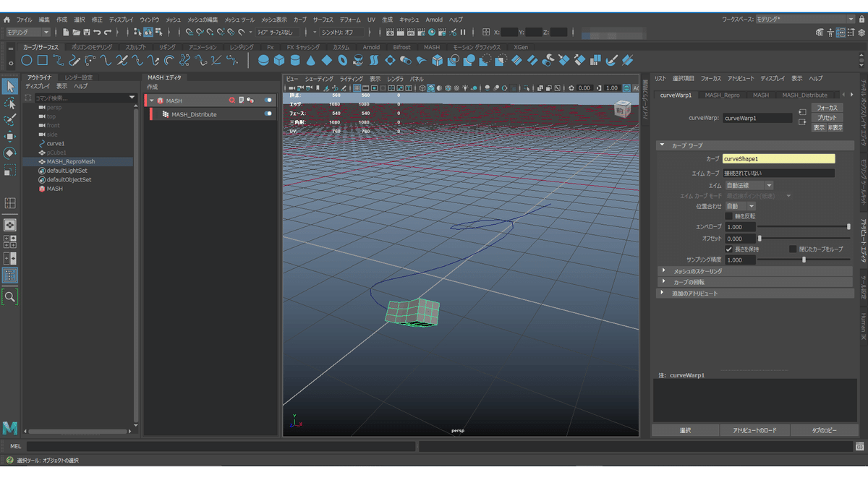Switch to レンダー設定 tab
The image size is (868, 488).
(x=78, y=77)
